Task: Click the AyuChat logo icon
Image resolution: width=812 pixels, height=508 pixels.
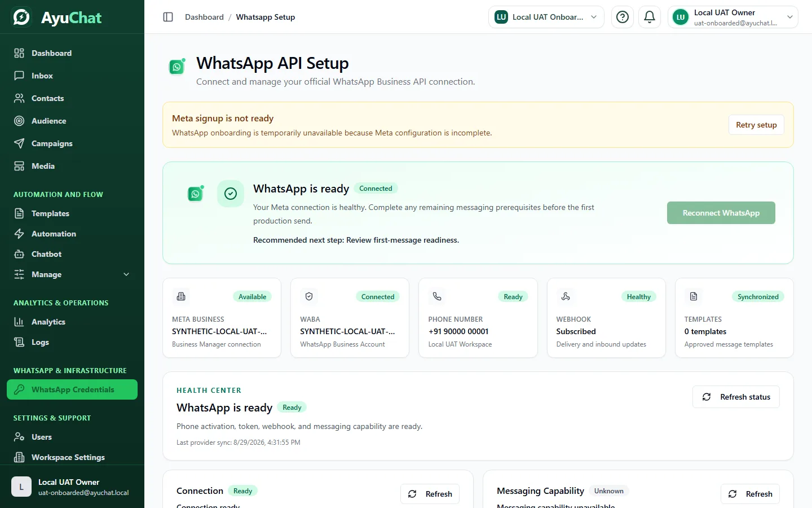Action: [21, 17]
